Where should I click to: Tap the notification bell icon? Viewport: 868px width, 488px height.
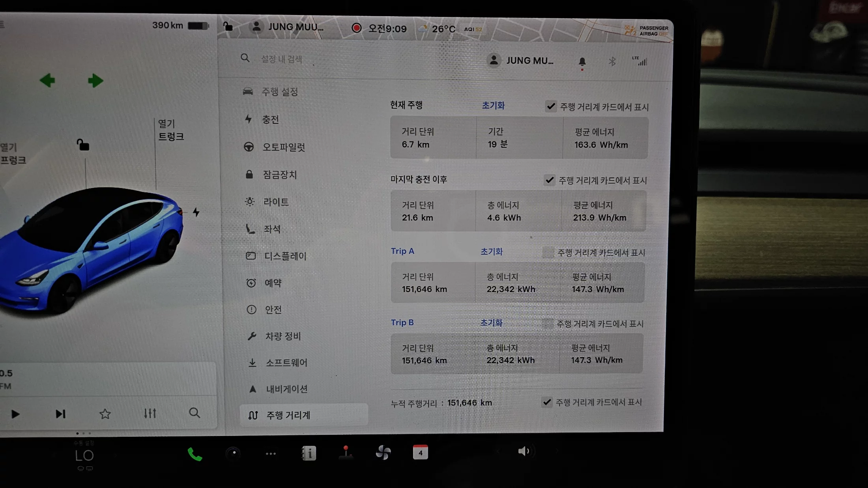pyautogui.click(x=582, y=61)
